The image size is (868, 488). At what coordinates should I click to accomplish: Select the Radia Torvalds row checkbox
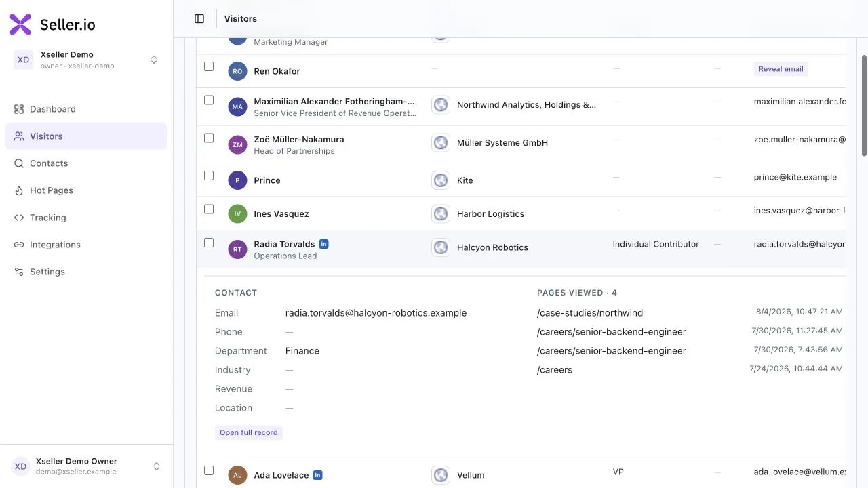[209, 243]
